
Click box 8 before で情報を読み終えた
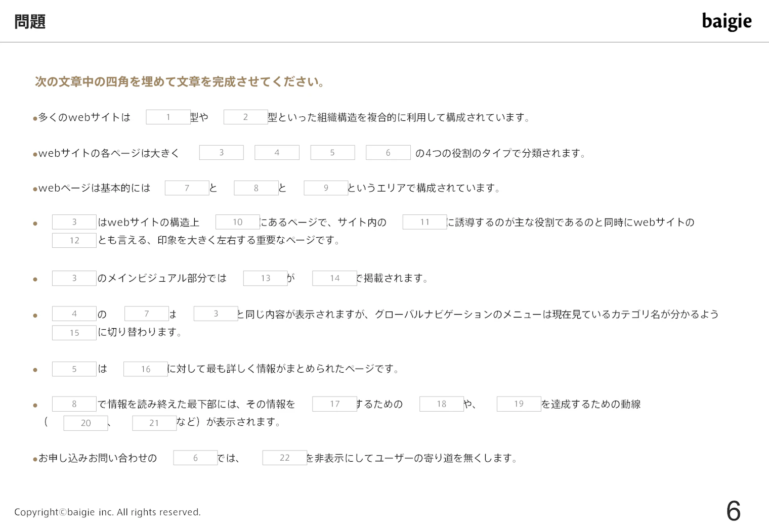[74, 404]
